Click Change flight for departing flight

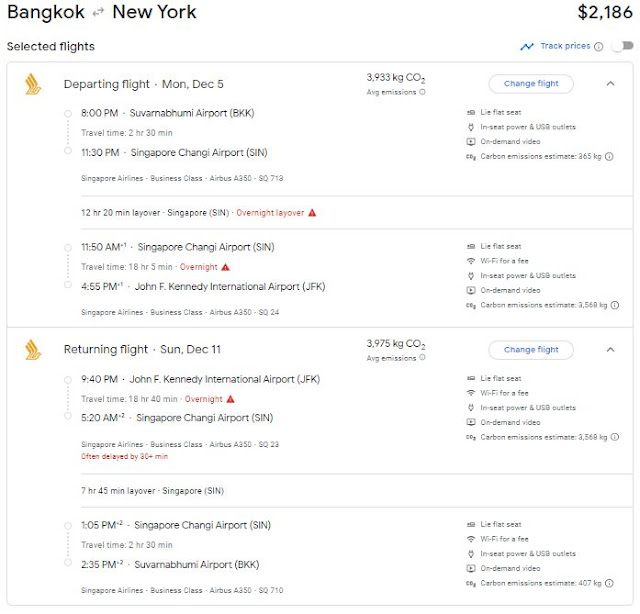pyautogui.click(x=531, y=84)
